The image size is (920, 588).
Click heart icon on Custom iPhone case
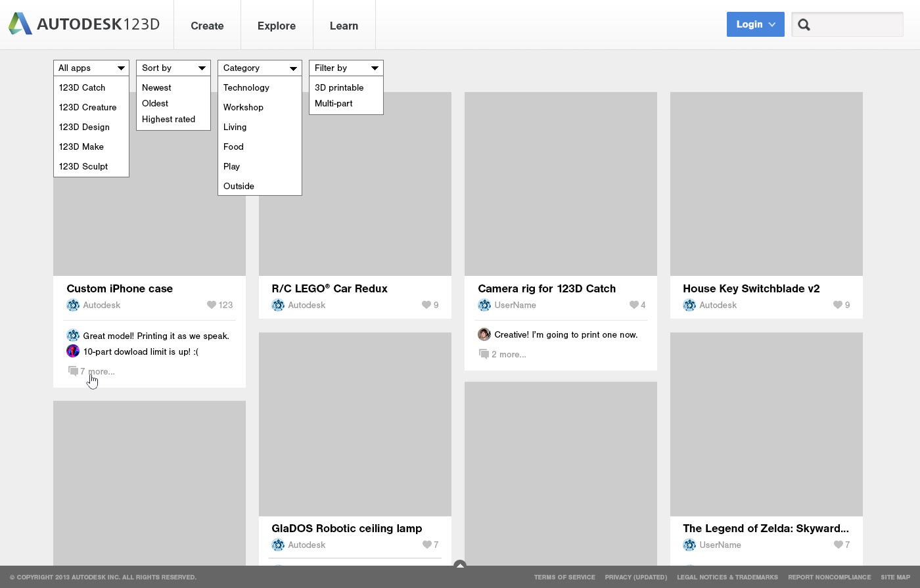pos(211,305)
